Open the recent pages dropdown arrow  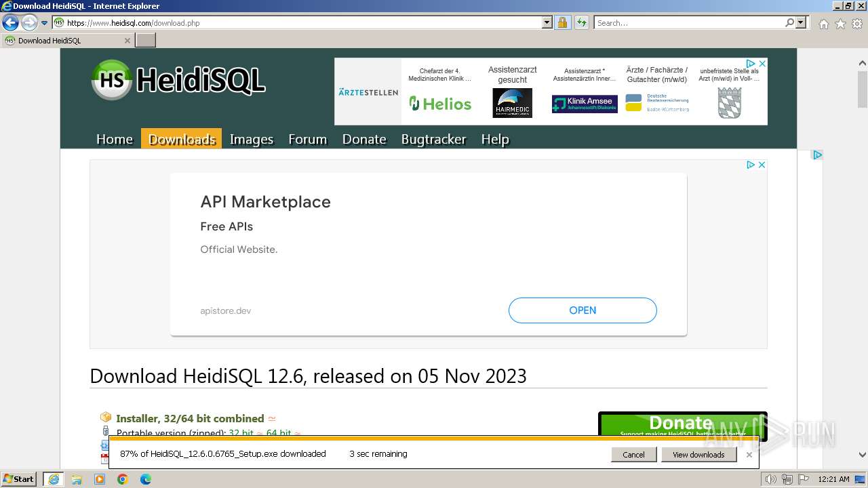click(x=45, y=23)
